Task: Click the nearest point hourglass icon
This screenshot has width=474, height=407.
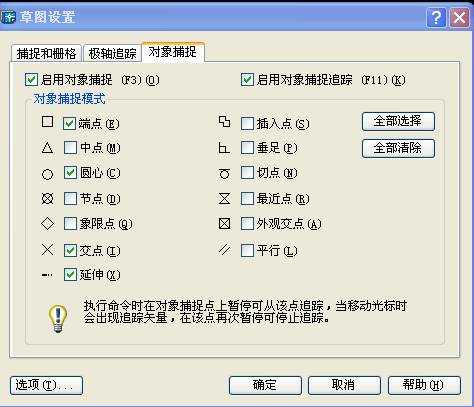Action: [x=224, y=199]
